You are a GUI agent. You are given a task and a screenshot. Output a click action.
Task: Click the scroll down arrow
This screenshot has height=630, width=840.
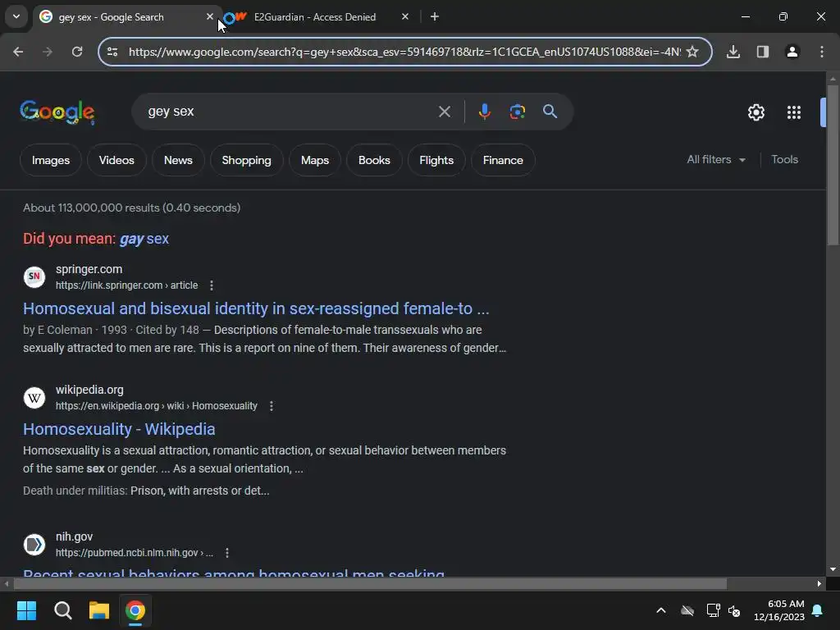(833, 569)
